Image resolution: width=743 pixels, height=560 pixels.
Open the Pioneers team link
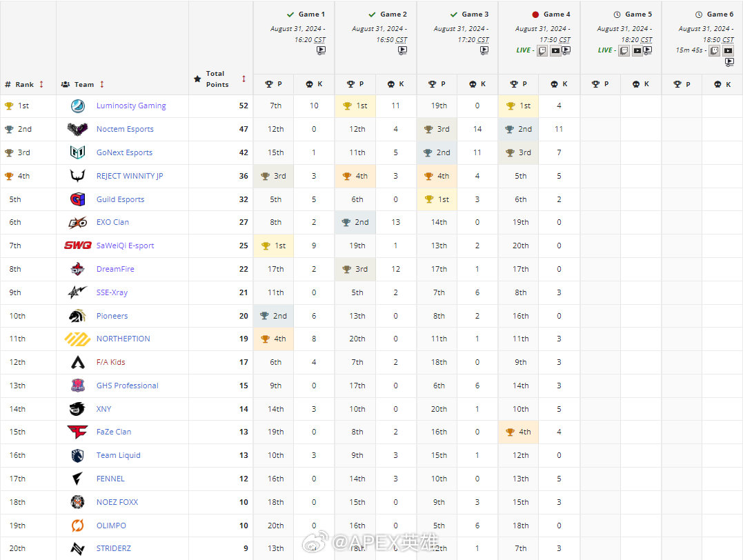click(x=112, y=316)
